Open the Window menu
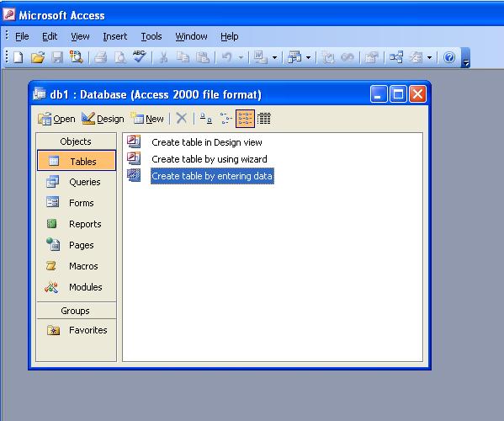The image size is (504, 421). point(191,37)
